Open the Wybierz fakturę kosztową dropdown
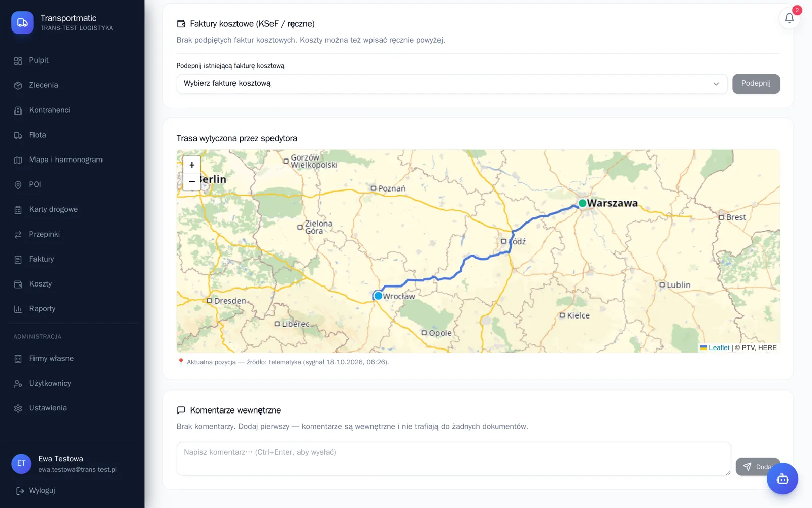 (x=452, y=84)
